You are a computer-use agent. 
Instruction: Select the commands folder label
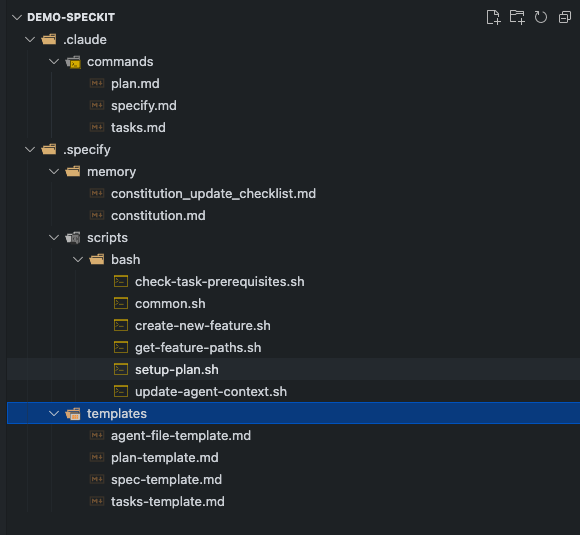[120, 62]
